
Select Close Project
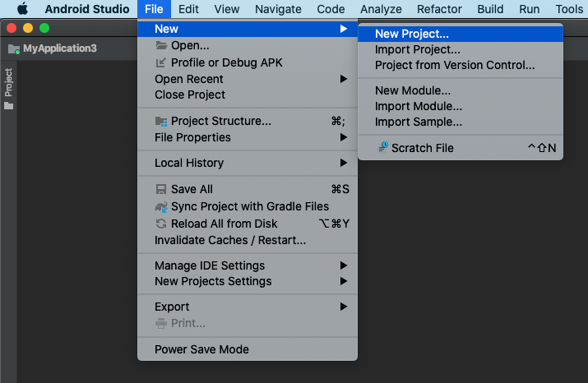click(x=190, y=95)
